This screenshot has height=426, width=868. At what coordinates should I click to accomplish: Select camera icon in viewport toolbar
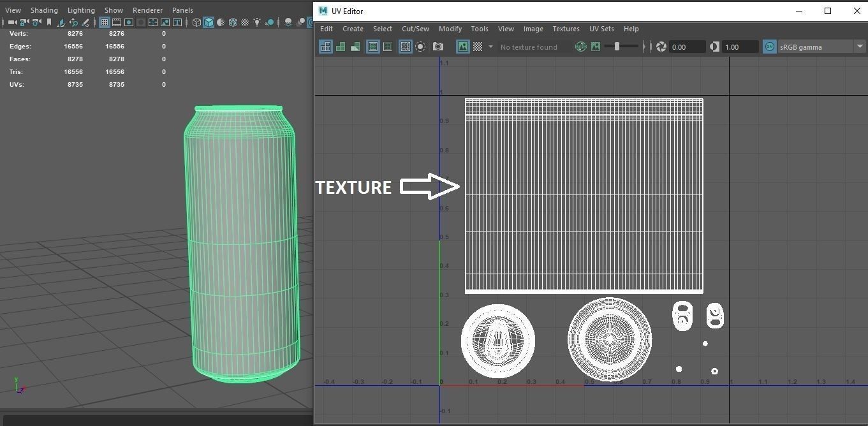tap(12, 22)
